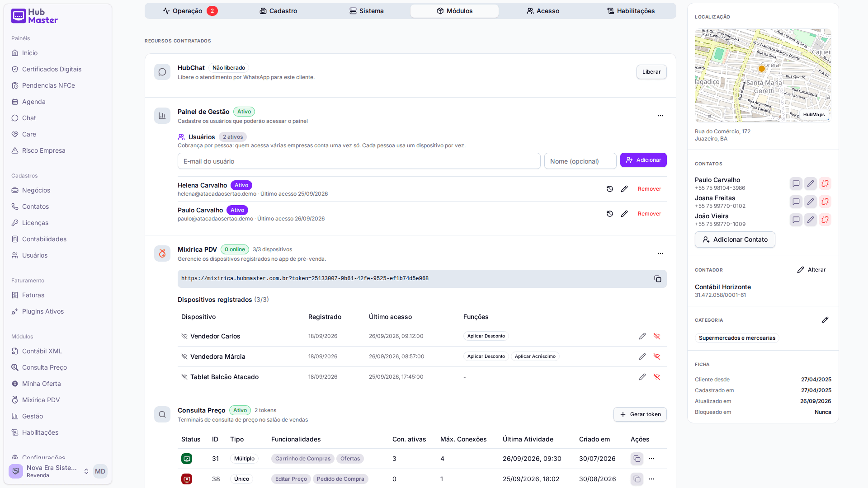Viewport: 868px width, 488px height.
Task: Edit contact Joana Freitas
Action: click(x=811, y=202)
